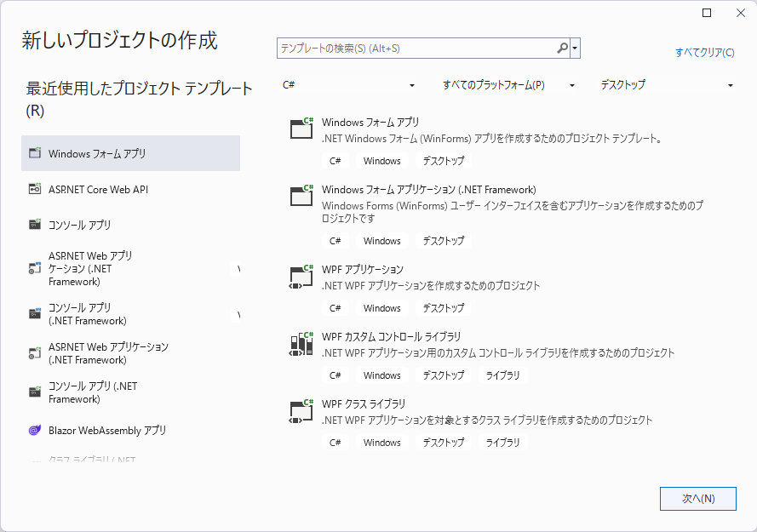Focus the テンプレートの検索 search field
The image size is (757, 532).
417,49
